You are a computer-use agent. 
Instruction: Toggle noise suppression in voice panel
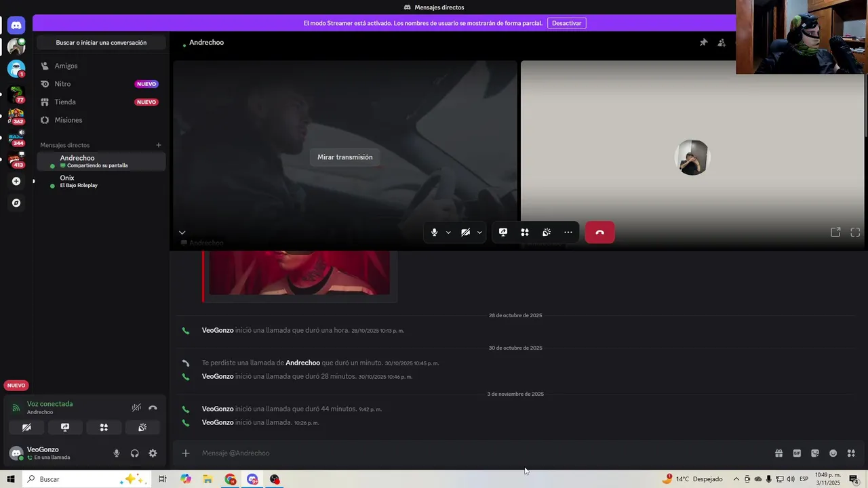[136, 407]
